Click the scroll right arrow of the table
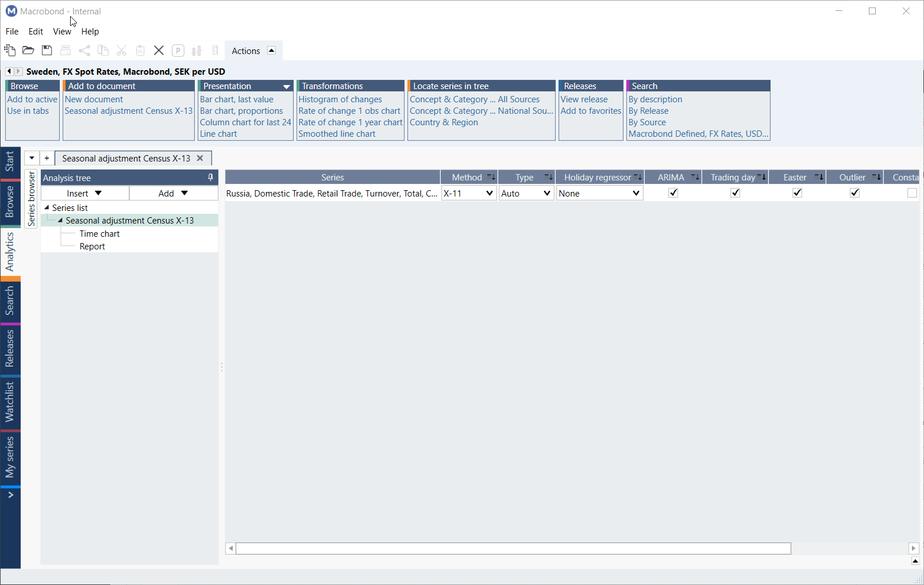The width and height of the screenshot is (924, 585). pyautogui.click(x=914, y=548)
